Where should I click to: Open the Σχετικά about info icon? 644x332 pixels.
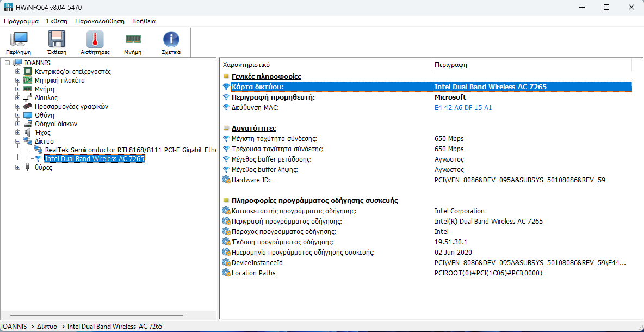[171, 39]
